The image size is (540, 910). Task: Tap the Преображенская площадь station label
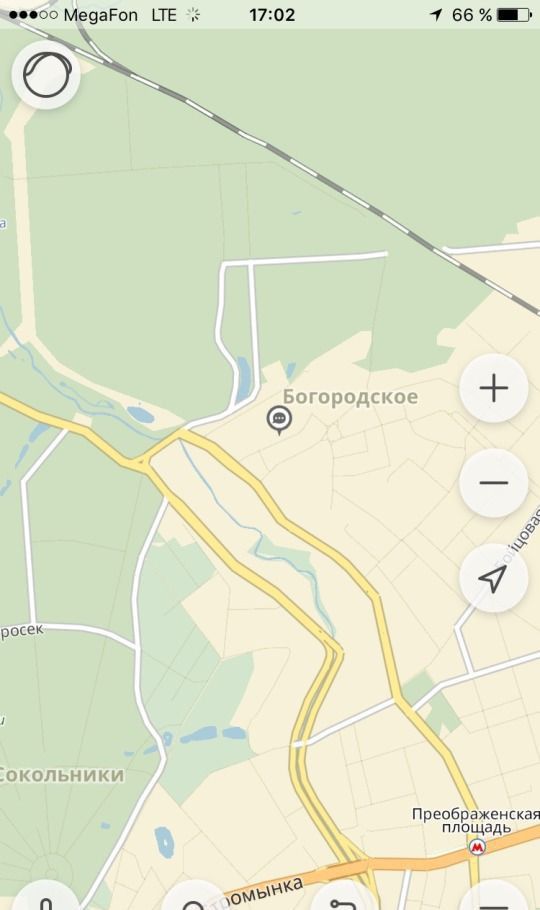[476, 821]
